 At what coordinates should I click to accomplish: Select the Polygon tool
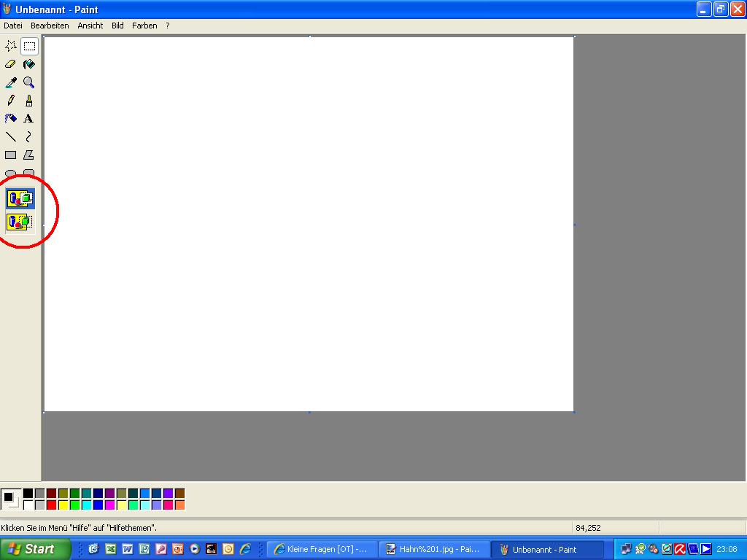29,155
